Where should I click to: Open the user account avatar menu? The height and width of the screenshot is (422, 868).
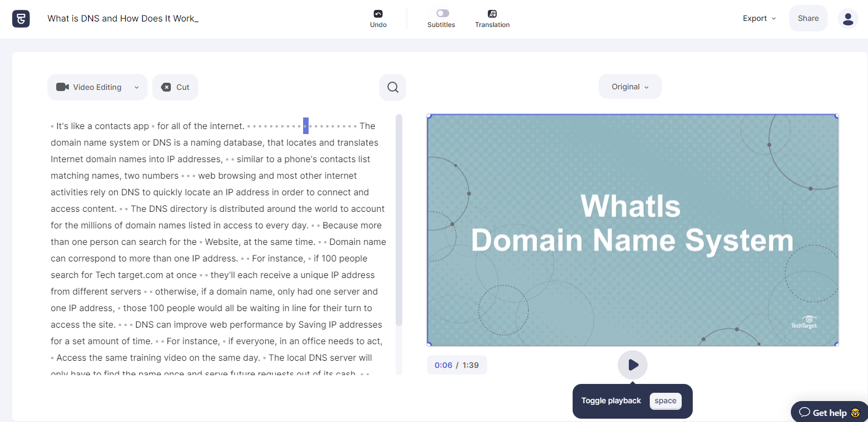[x=848, y=19]
